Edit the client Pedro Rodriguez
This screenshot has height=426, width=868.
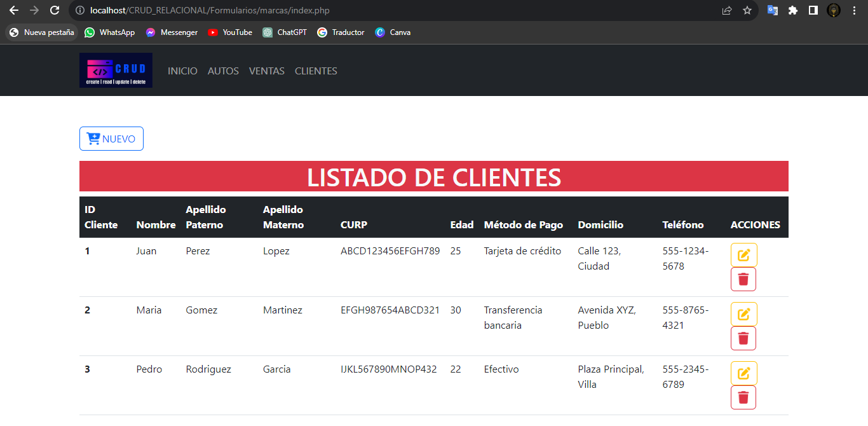pyautogui.click(x=743, y=373)
